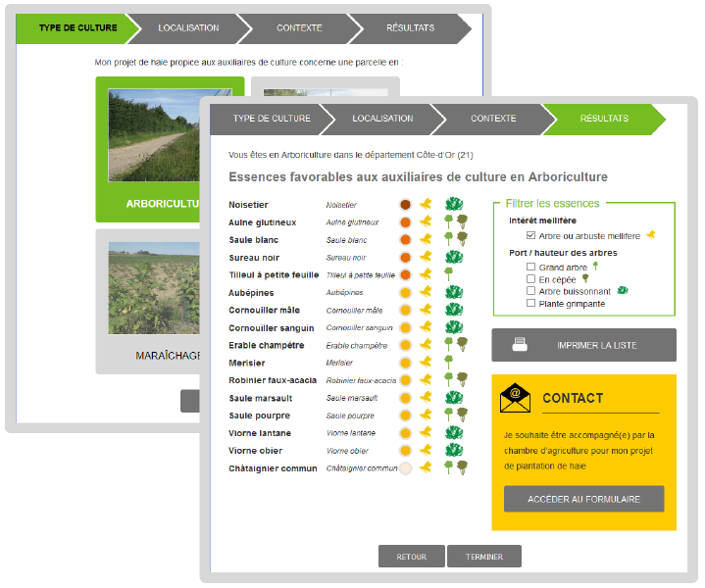The width and height of the screenshot is (705, 588).
Task: Enable the En cépée filter checkbox
Action: tap(530, 278)
